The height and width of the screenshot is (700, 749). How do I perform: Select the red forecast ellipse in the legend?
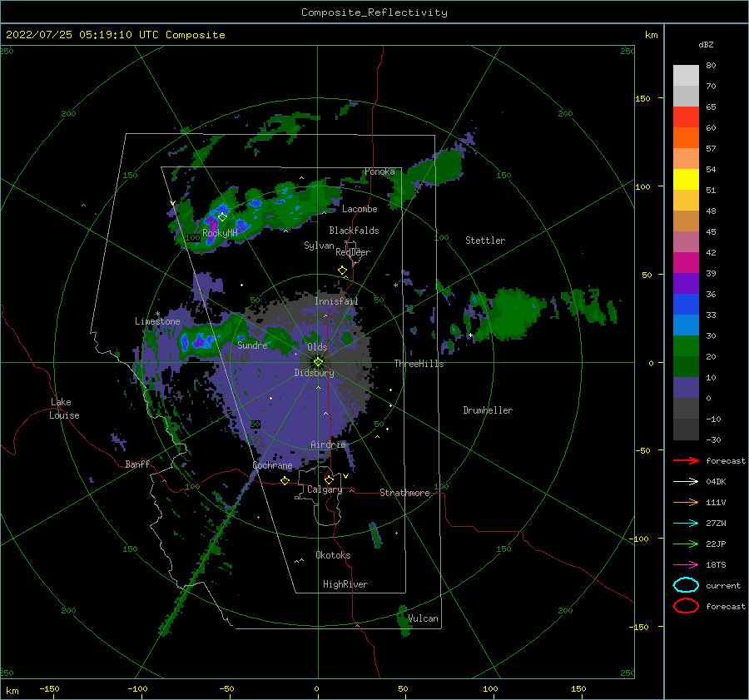click(686, 606)
